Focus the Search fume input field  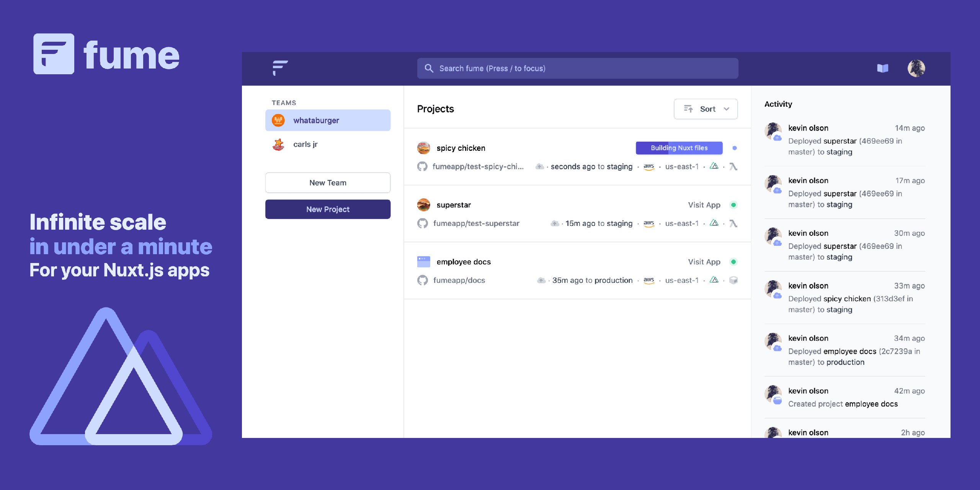[x=578, y=69]
